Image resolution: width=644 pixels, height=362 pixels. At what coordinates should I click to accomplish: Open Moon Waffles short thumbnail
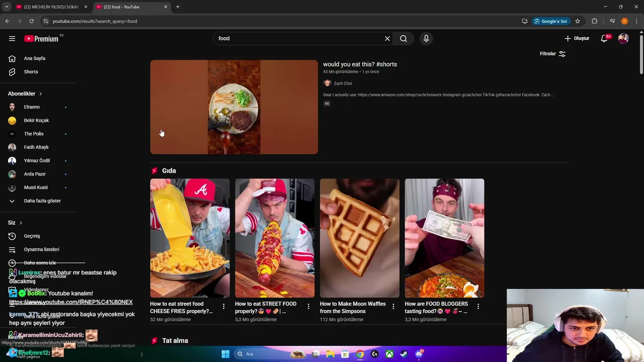[360, 238]
